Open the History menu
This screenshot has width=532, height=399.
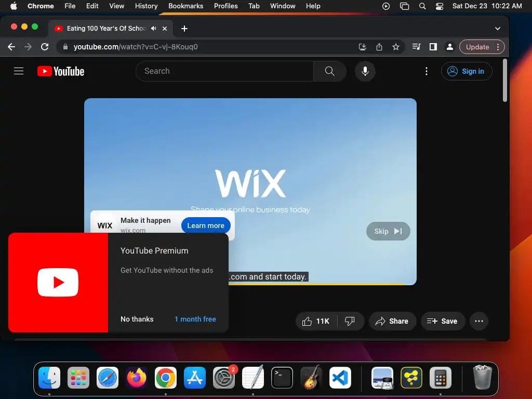[x=146, y=6]
